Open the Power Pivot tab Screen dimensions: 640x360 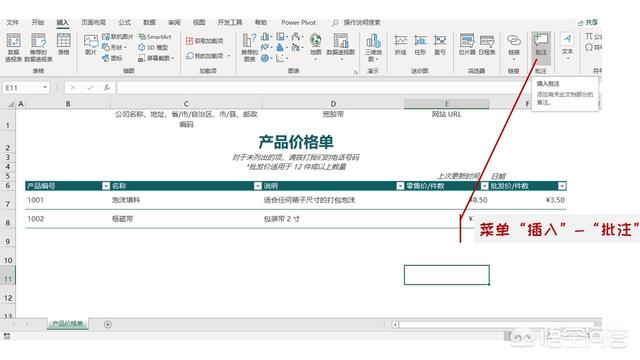pos(298,22)
